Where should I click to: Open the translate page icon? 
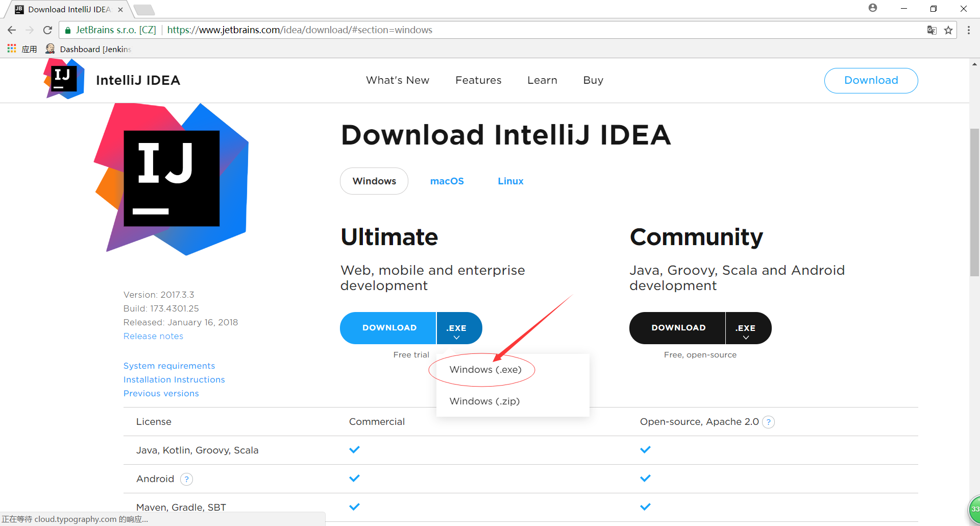click(932, 30)
